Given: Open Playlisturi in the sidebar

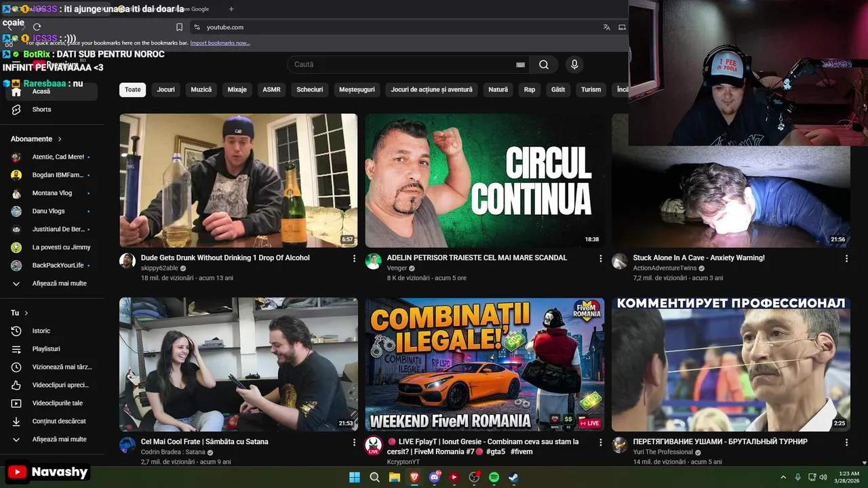Looking at the screenshot, I should pos(52,349).
